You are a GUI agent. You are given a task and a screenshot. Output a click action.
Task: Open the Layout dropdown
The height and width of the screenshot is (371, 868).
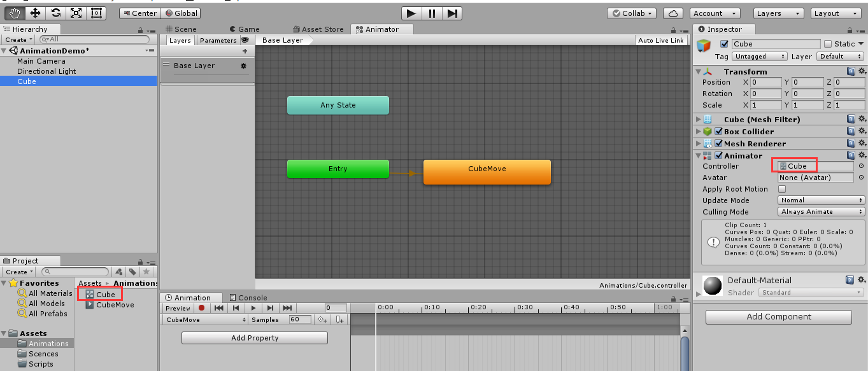tap(836, 13)
